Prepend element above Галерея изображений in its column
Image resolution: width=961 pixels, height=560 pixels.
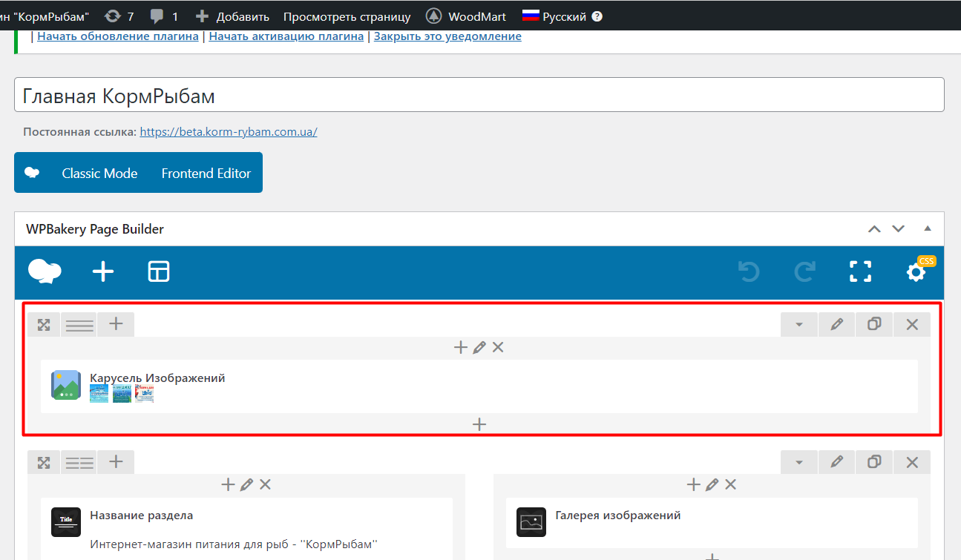coord(694,484)
